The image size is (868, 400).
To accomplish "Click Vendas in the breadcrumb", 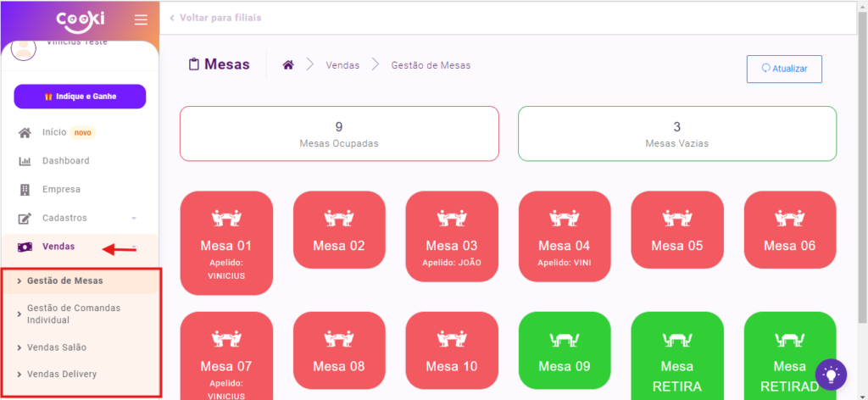I will click(342, 65).
